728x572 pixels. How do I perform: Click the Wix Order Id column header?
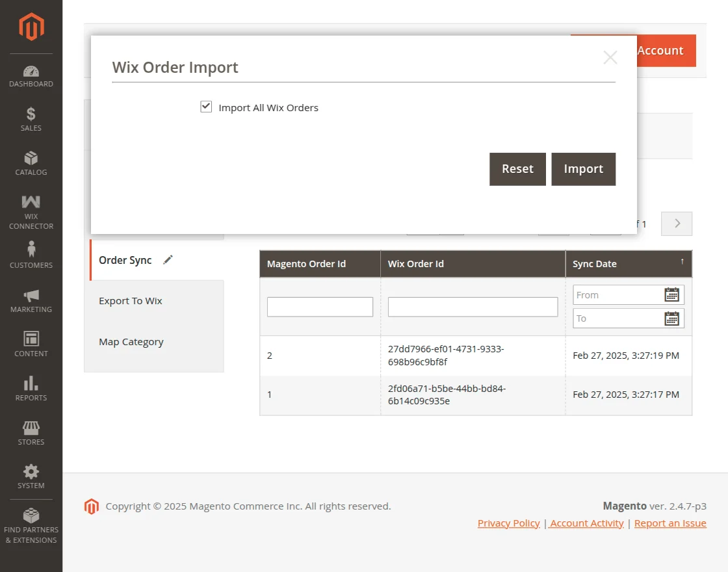tap(473, 264)
